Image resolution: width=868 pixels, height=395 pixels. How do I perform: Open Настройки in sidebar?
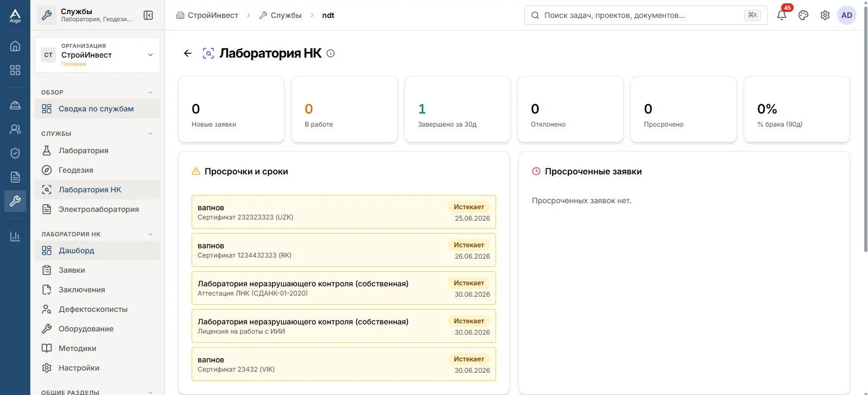(x=98, y=368)
